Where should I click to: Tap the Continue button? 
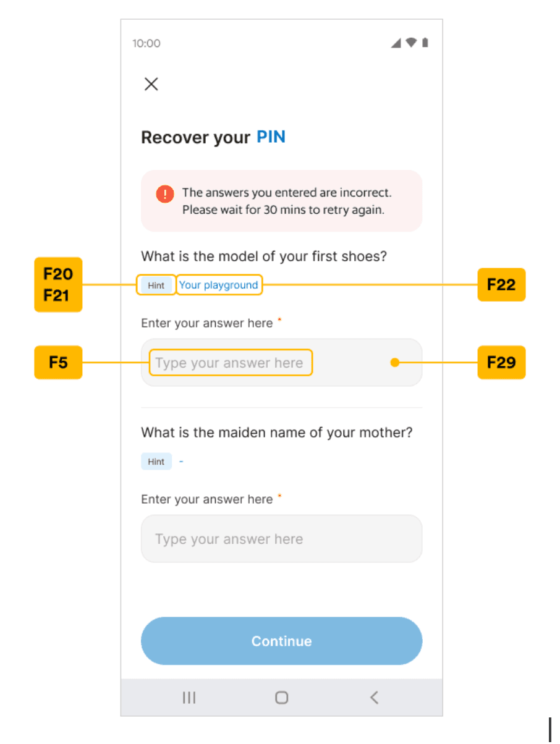point(282,641)
